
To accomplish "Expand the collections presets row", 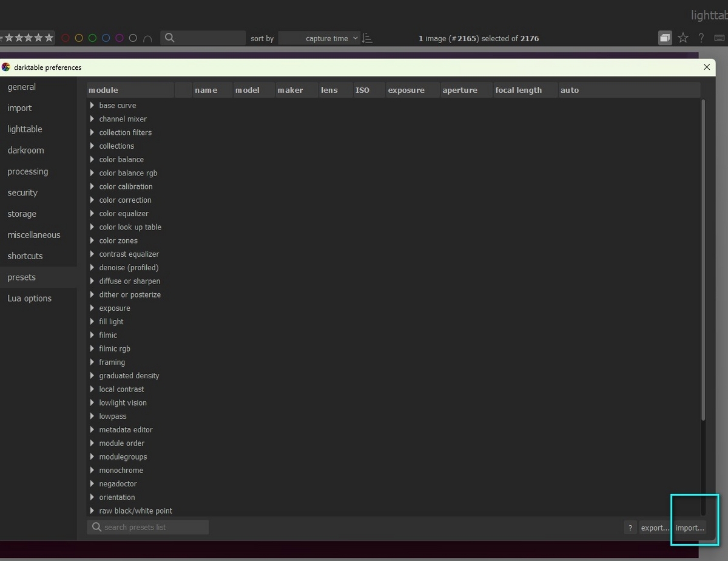I will click(x=92, y=146).
